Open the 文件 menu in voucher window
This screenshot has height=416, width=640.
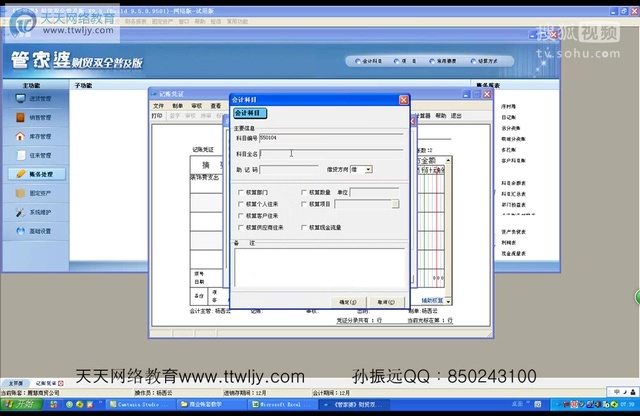158,105
